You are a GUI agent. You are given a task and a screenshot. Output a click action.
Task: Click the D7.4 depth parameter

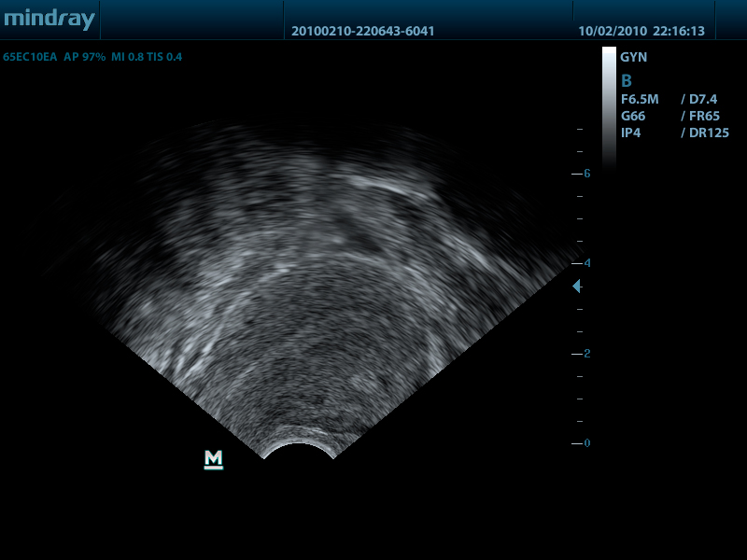pos(703,100)
